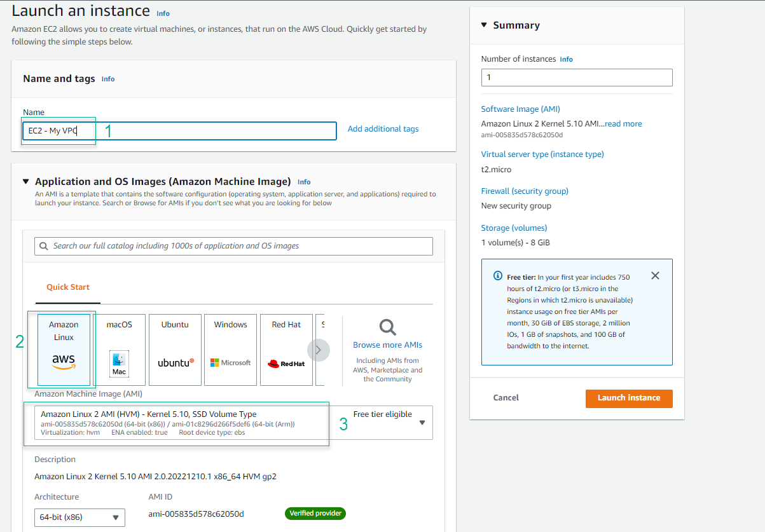This screenshot has width=765, height=532.
Task: Click the read more link in Summary
Action: [623, 124]
